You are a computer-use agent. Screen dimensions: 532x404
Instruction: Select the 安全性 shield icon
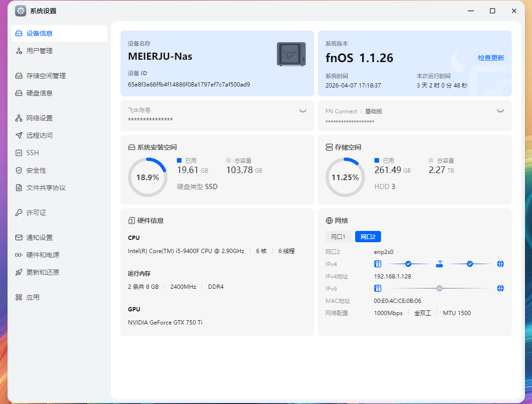[19, 170]
